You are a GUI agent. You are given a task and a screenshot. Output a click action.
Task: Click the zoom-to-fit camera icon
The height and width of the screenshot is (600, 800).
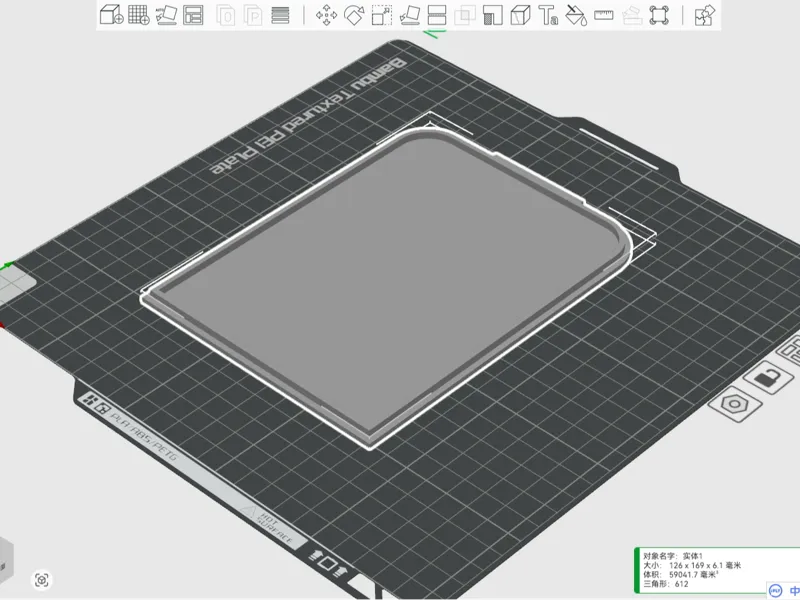(x=42, y=580)
